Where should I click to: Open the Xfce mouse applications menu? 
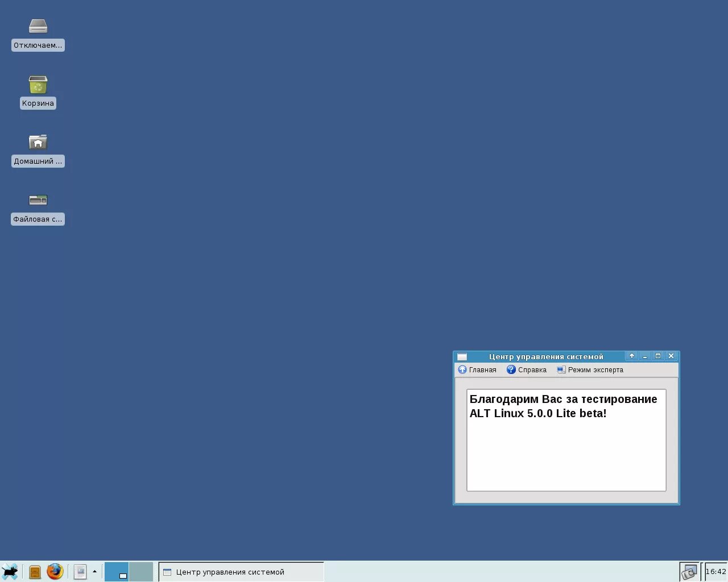10,571
